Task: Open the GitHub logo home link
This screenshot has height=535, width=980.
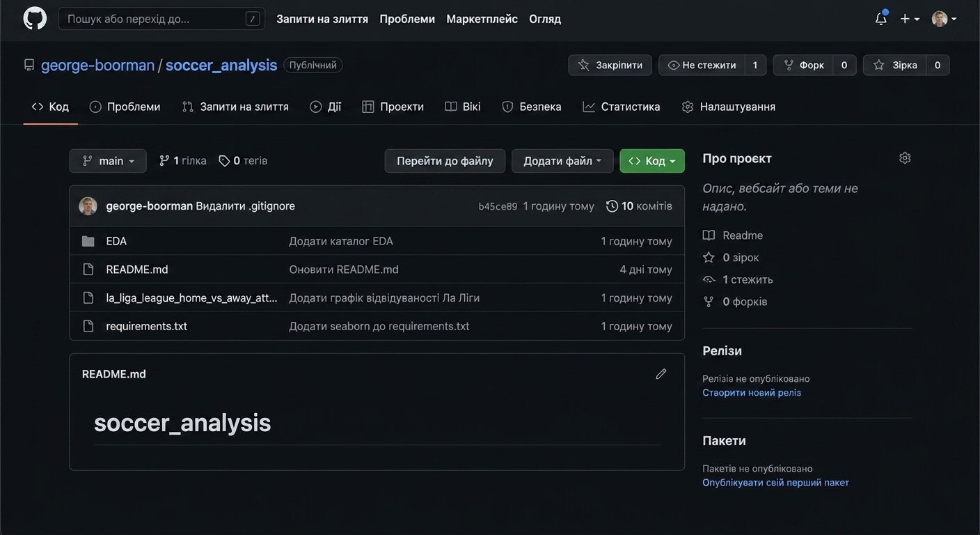Action: click(x=35, y=19)
